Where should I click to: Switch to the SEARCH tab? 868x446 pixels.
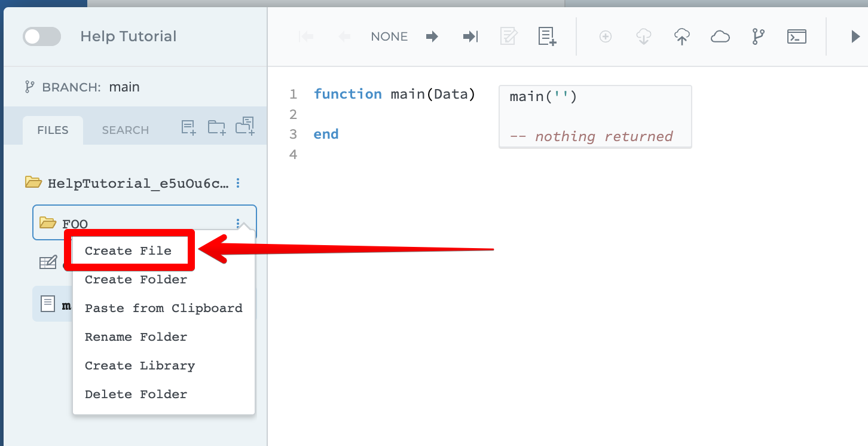[125, 130]
